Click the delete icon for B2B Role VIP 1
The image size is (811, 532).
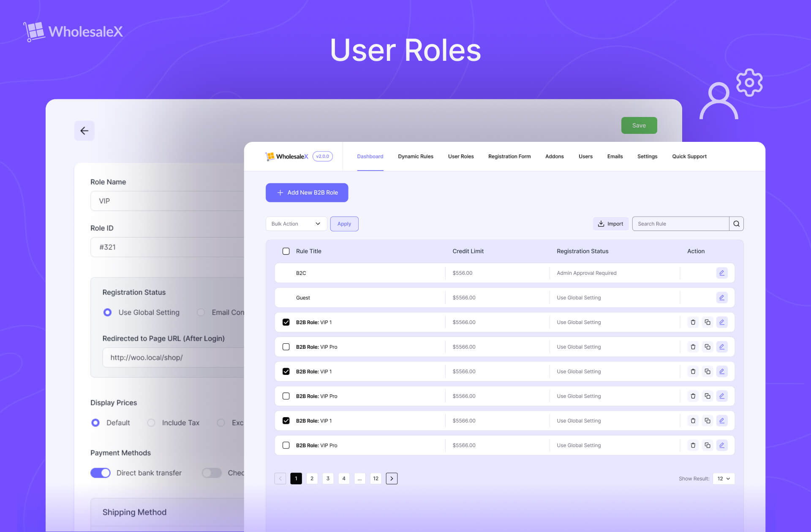(692, 322)
